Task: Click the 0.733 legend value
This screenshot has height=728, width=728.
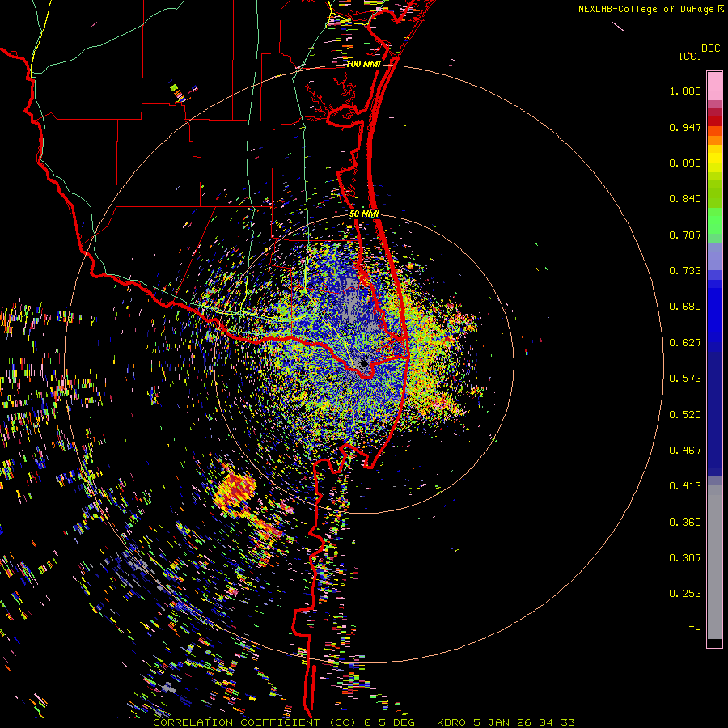Action: (x=685, y=271)
